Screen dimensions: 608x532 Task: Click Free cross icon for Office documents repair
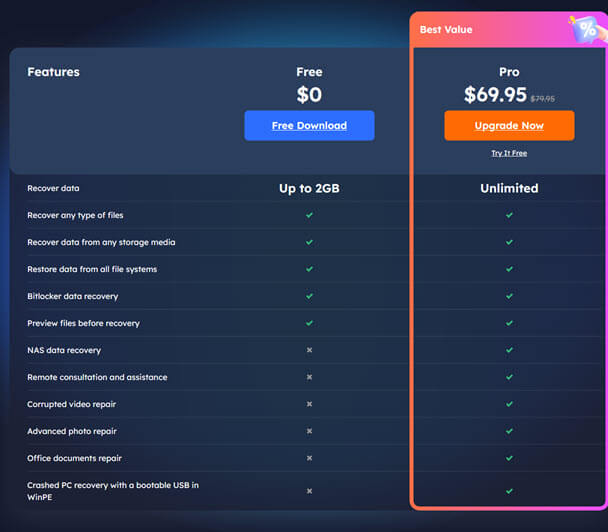[x=309, y=458]
